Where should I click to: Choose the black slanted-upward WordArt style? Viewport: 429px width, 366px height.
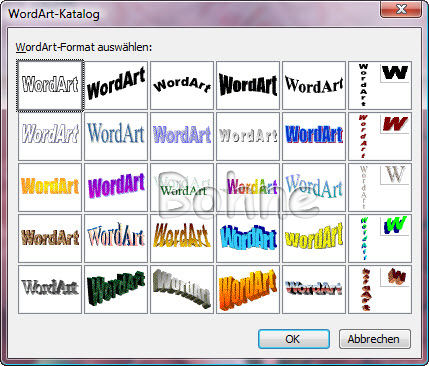point(116,85)
